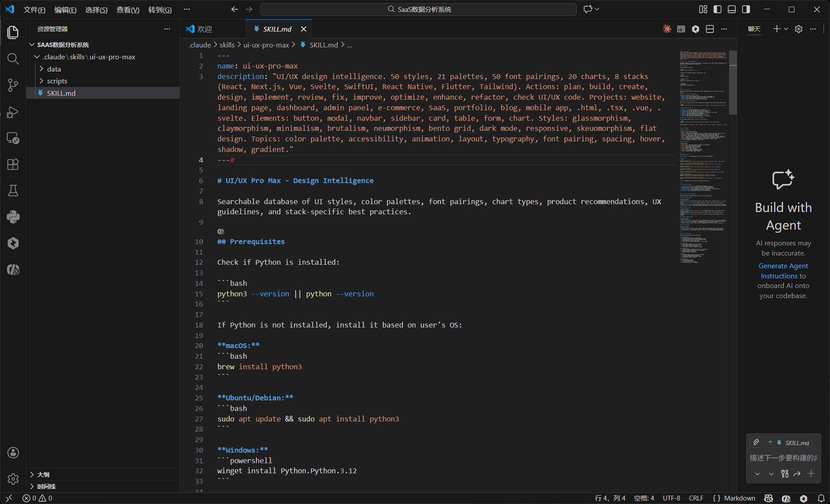This screenshot has width=830, height=504.
Task: Open chat settings gear in the chat panel
Action: (799, 29)
